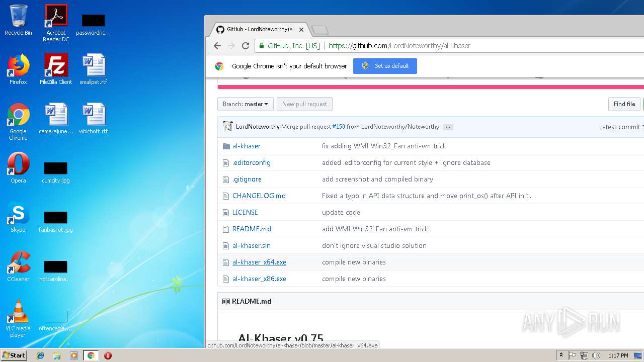Open volume control tray icon
Viewport: 644px width, 362px height.
596,355
